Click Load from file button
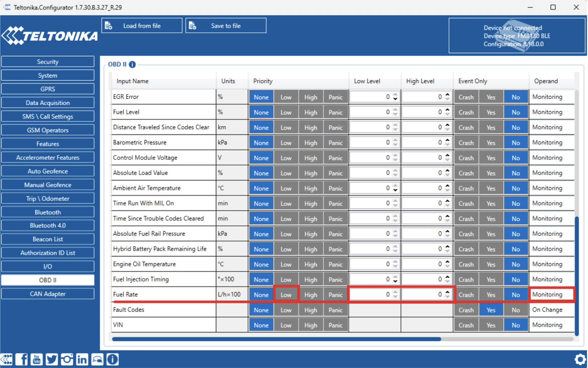Screen dimensions: 588x368 pyautogui.click(x=142, y=26)
